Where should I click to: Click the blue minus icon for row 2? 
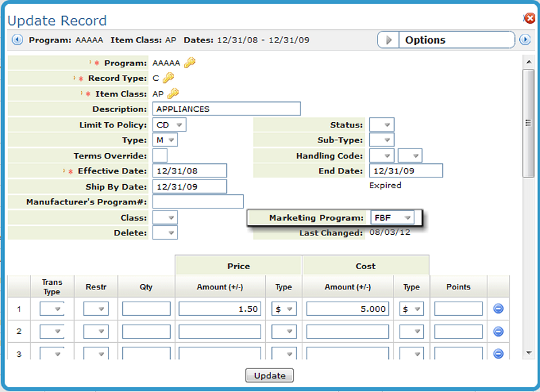click(498, 331)
